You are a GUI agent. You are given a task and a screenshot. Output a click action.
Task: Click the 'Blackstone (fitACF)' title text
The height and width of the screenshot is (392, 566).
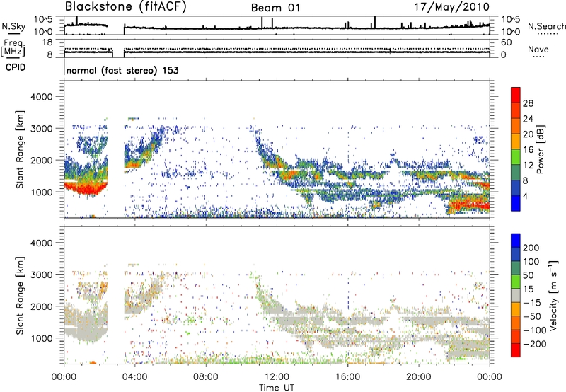pyautogui.click(x=126, y=7)
